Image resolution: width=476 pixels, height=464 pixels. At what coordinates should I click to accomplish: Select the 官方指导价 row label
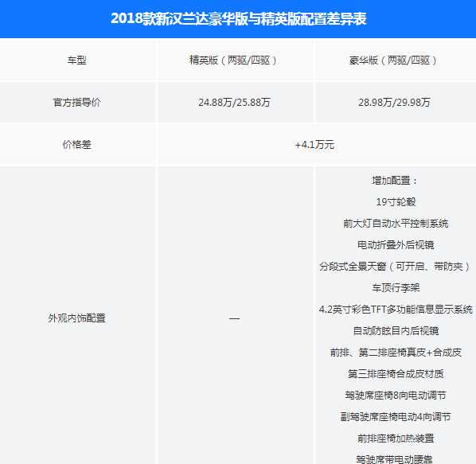tap(76, 102)
